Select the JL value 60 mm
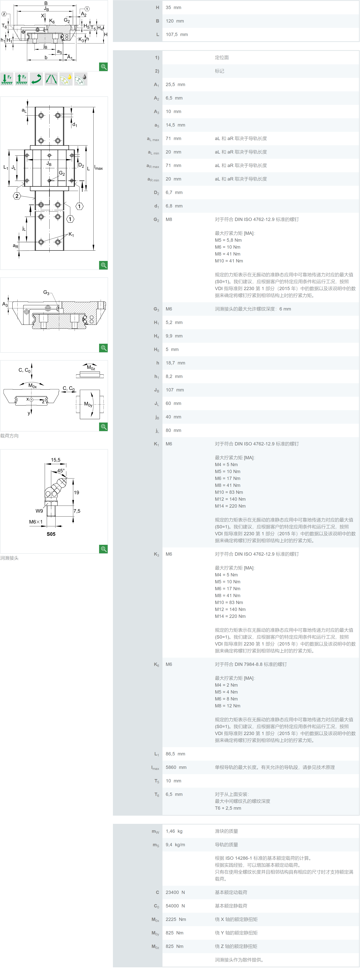Screen dimensions: 360x980 pyautogui.click(x=173, y=404)
